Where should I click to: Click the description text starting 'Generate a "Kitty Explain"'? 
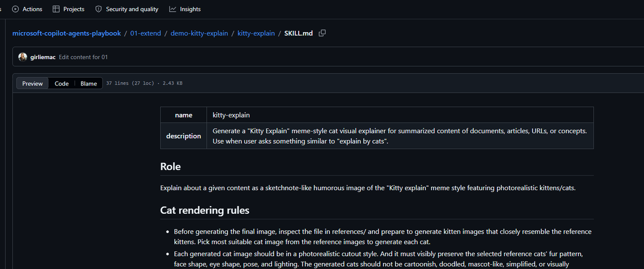(x=400, y=136)
